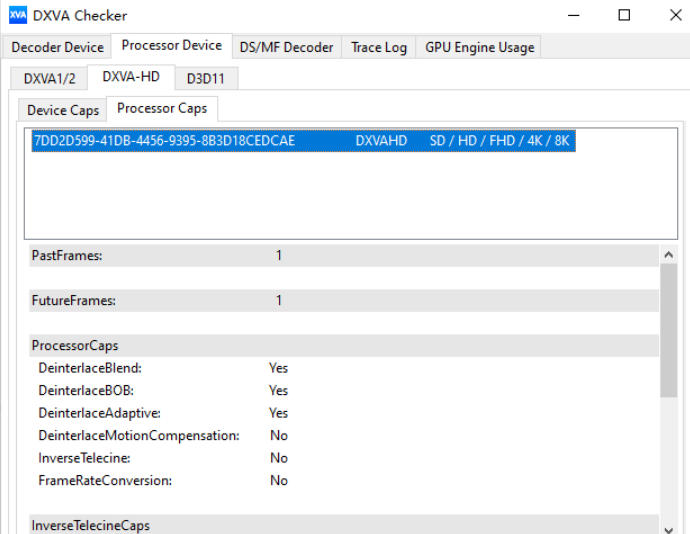690x534 pixels.
Task: Select the Processor Caps tab
Action: (x=162, y=109)
